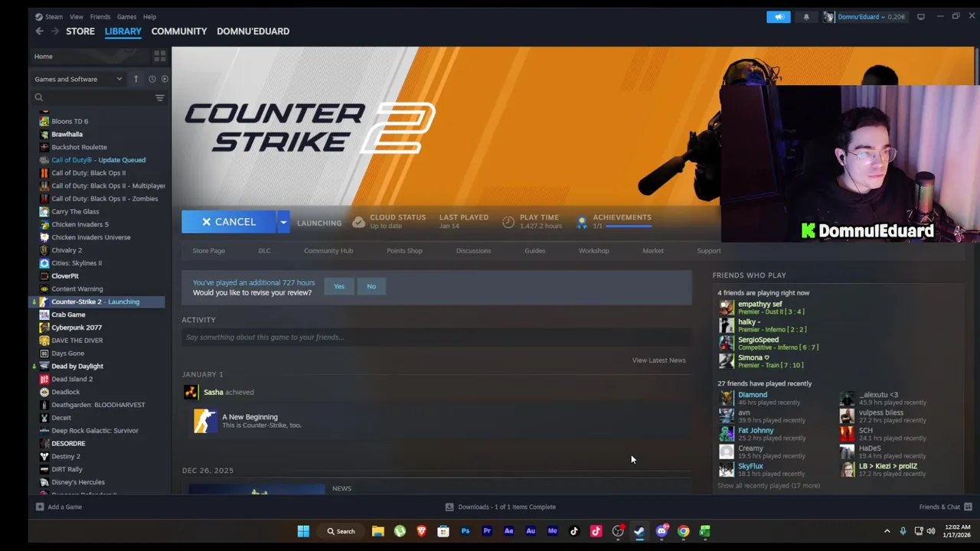The height and width of the screenshot is (551, 980).
Task: Click the Achievements trophy icon
Action: 582,222
